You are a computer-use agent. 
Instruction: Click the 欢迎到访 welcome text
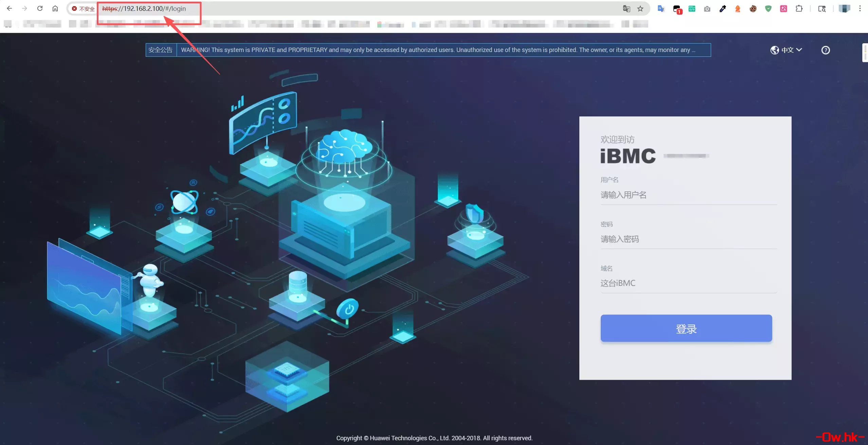617,139
